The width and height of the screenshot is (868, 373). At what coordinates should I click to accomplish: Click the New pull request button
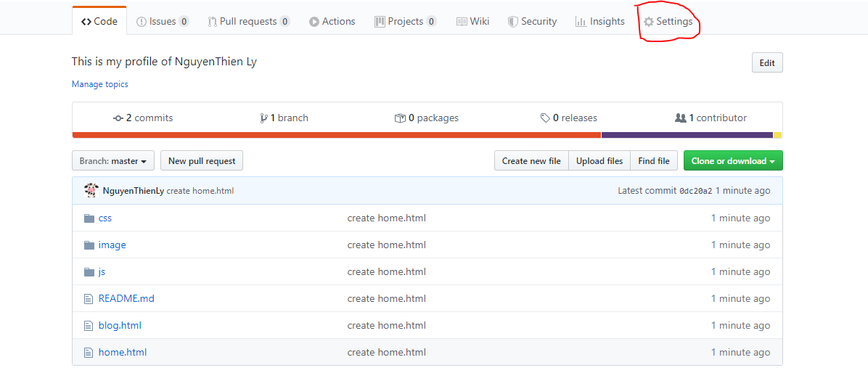coord(202,160)
